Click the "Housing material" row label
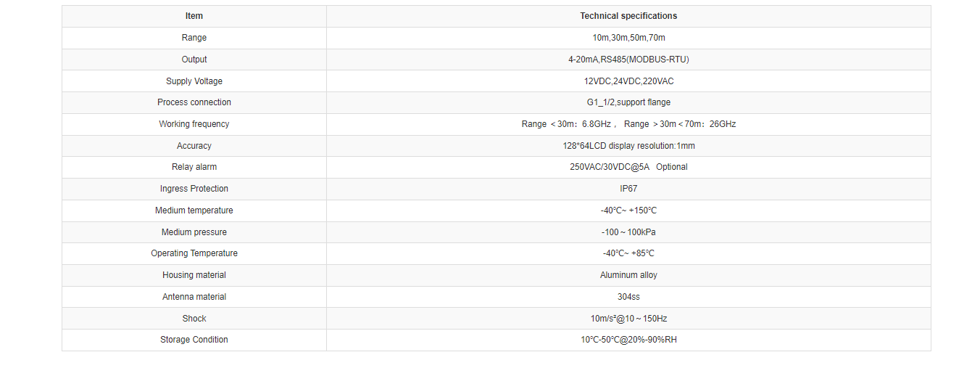The image size is (980, 368). click(194, 275)
